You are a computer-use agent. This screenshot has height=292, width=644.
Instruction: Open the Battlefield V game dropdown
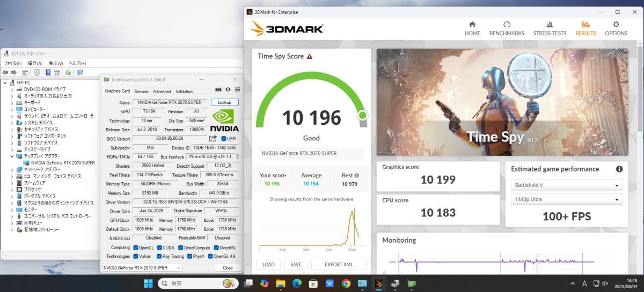(x=566, y=185)
